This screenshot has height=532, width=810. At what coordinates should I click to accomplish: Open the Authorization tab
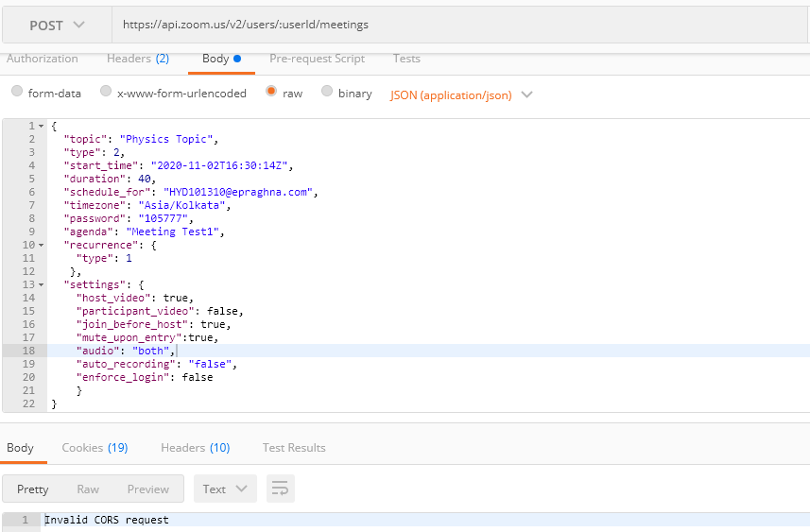[43, 59]
